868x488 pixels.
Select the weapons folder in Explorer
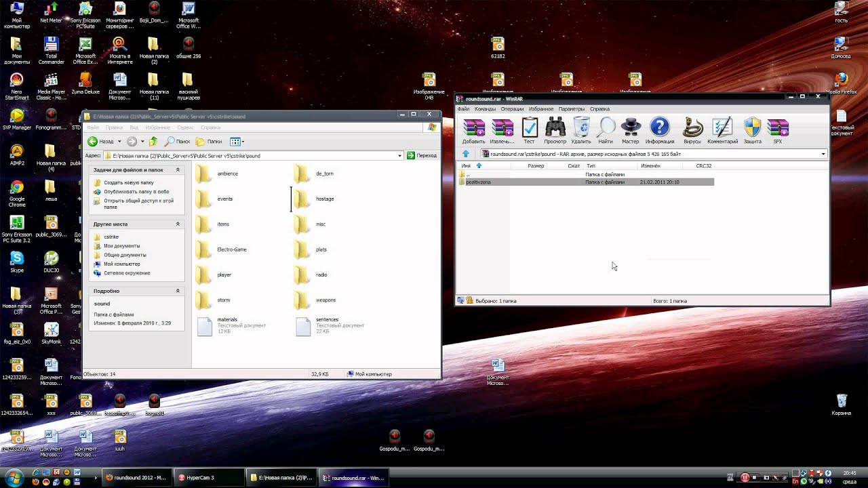pos(315,300)
